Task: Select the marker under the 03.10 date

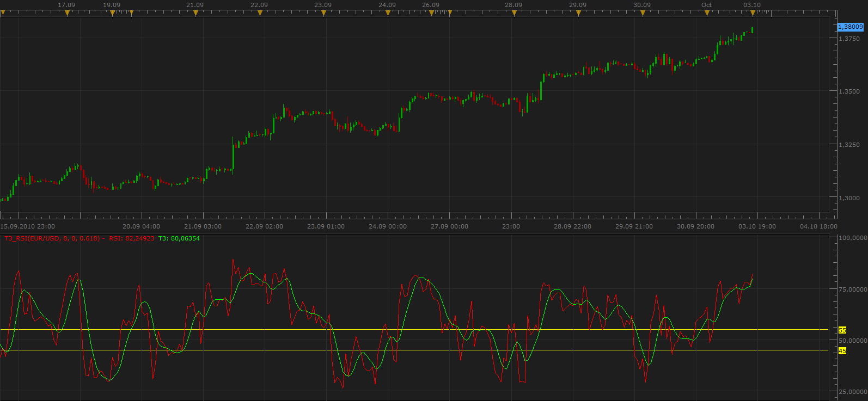Action: 753,13
